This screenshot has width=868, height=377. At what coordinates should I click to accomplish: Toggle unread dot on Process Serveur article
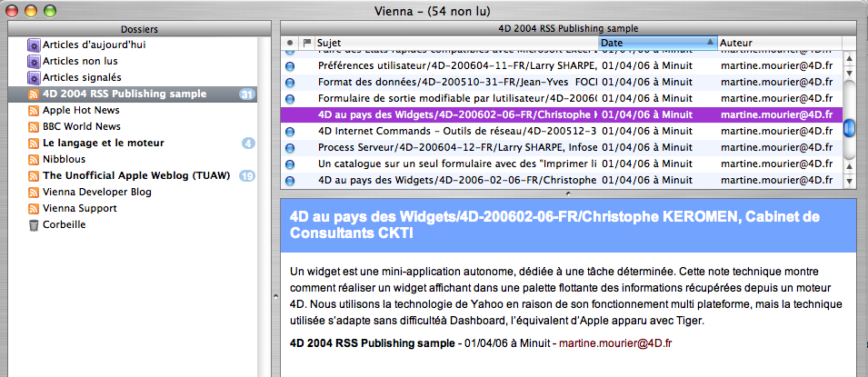pos(290,147)
